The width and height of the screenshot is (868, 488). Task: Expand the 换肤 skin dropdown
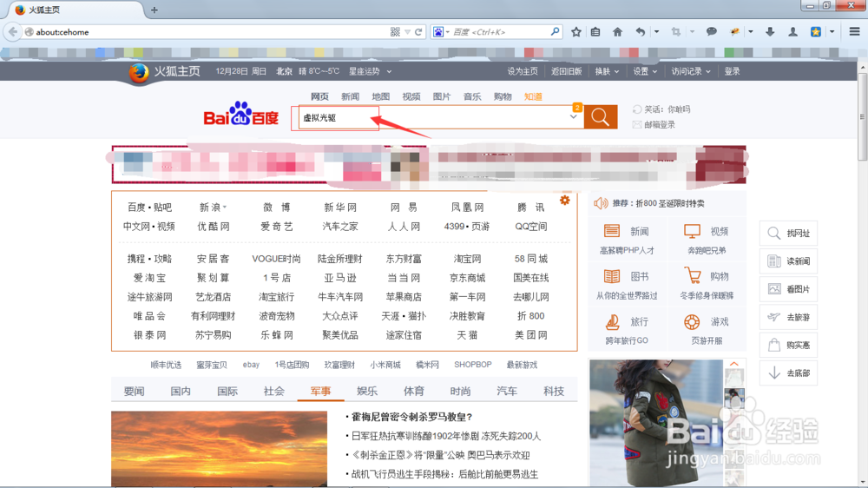[616, 71]
